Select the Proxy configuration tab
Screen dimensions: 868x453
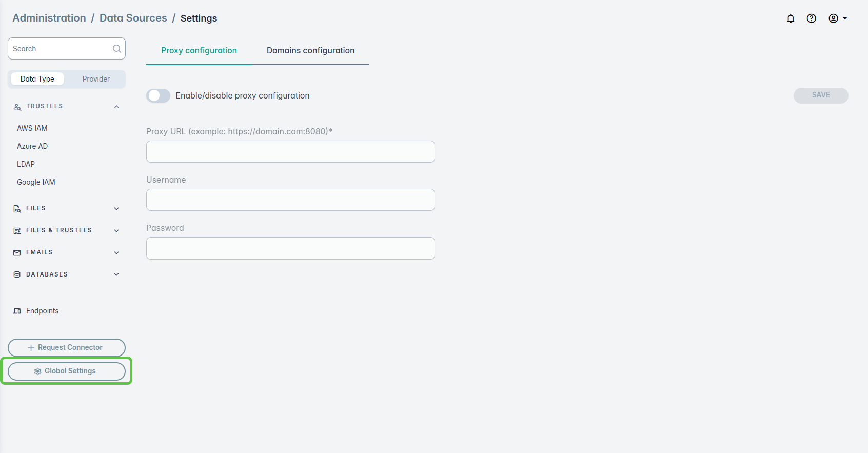[x=199, y=51]
